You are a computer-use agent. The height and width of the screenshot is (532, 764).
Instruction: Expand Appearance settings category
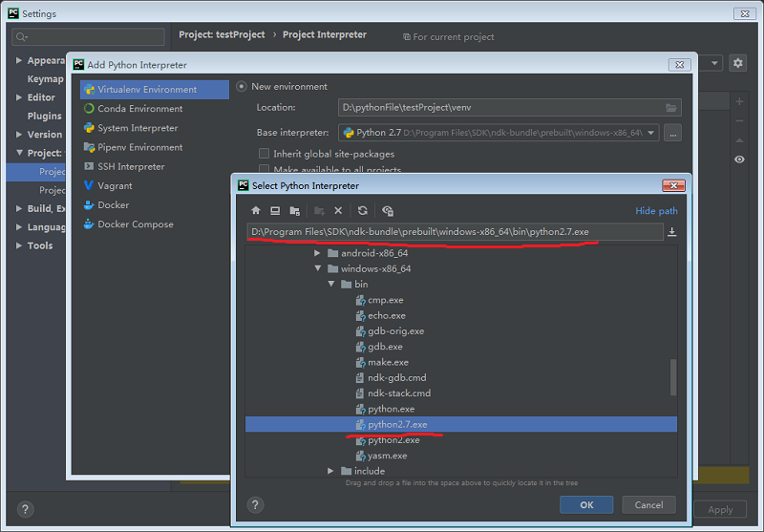pos(19,60)
